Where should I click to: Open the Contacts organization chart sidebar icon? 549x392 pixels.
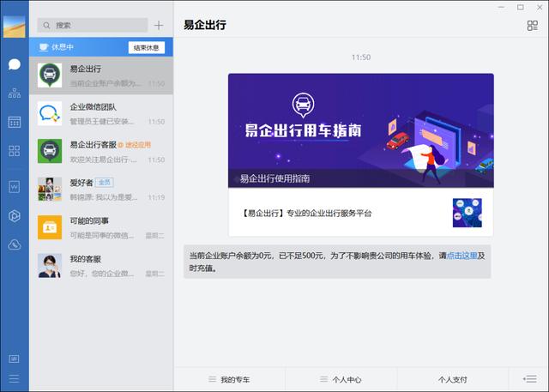pos(15,93)
